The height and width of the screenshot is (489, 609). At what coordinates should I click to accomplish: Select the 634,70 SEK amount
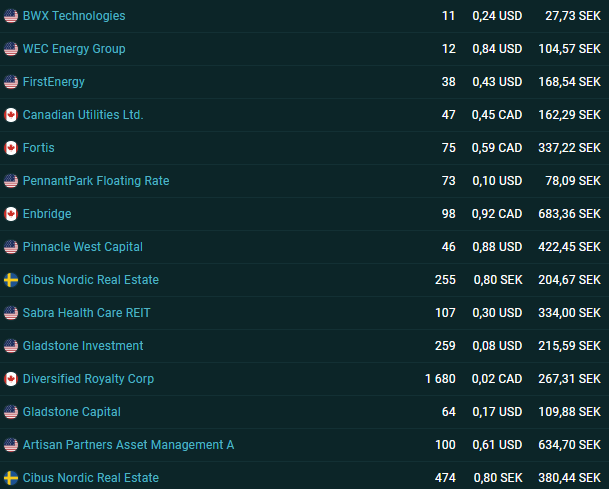tap(569, 445)
